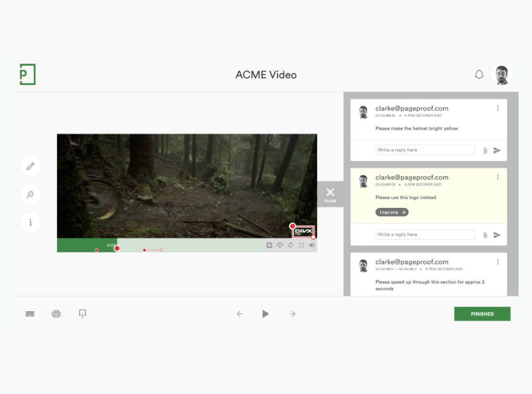Image resolution: width=532 pixels, height=394 pixels.
Task: Collapse the comments pane with CLOSE tab
Action: click(x=330, y=194)
